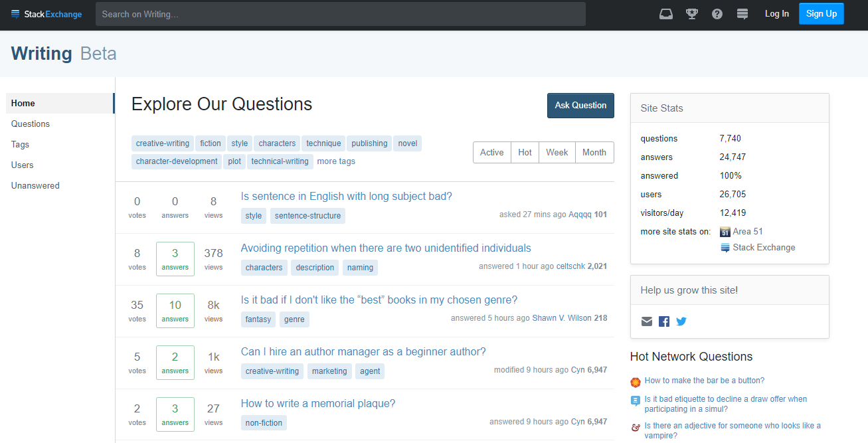Click the more tags link

point(336,161)
